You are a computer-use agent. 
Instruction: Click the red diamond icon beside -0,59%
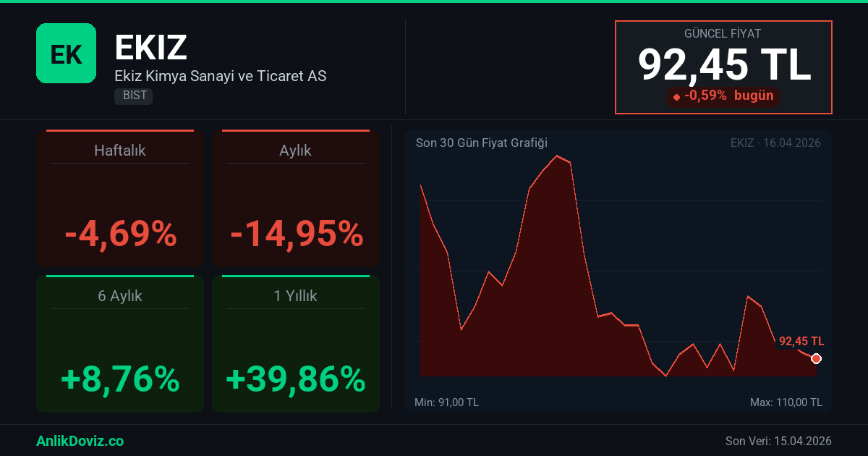point(676,97)
